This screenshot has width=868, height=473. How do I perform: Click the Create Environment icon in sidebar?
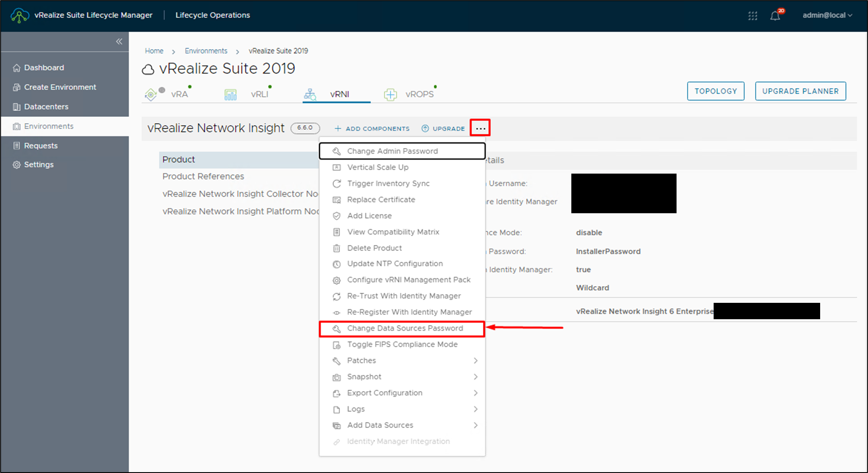point(17,87)
